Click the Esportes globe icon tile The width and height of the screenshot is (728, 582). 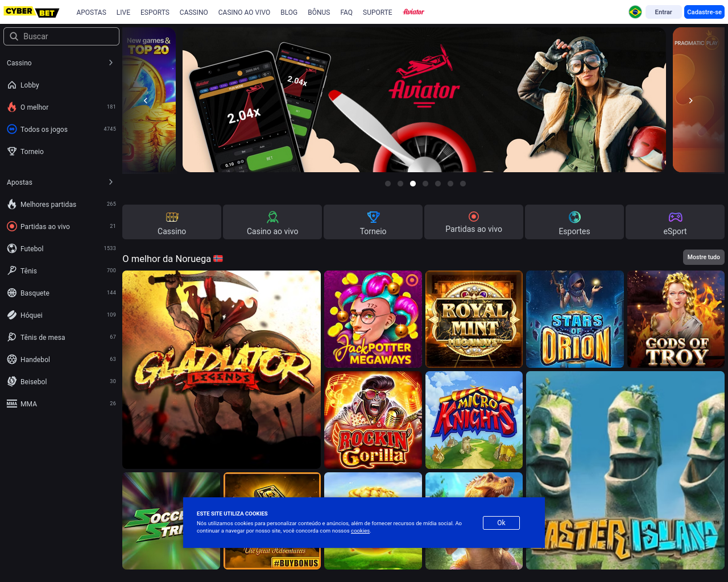pos(574,217)
